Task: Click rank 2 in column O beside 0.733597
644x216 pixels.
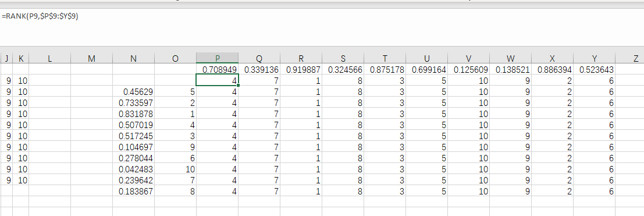Action: (175, 102)
